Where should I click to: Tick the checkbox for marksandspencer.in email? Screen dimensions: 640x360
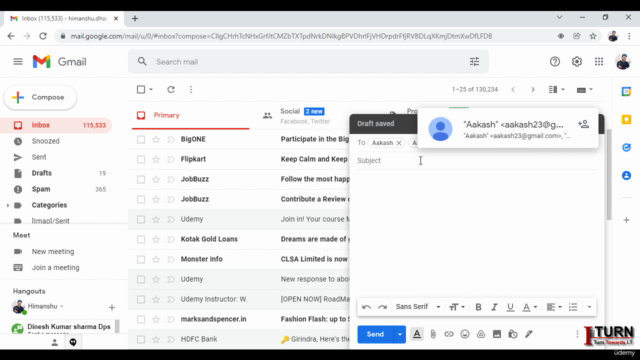point(141,320)
